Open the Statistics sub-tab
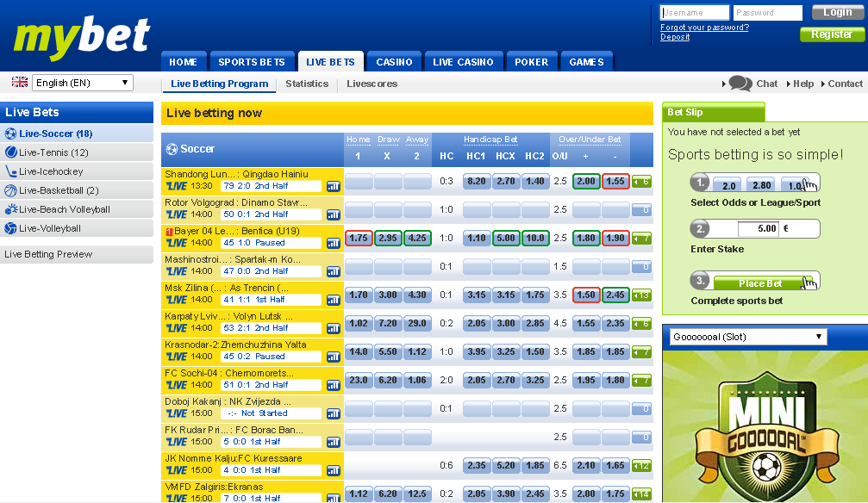 pyautogui.click(x=307, y=84)
